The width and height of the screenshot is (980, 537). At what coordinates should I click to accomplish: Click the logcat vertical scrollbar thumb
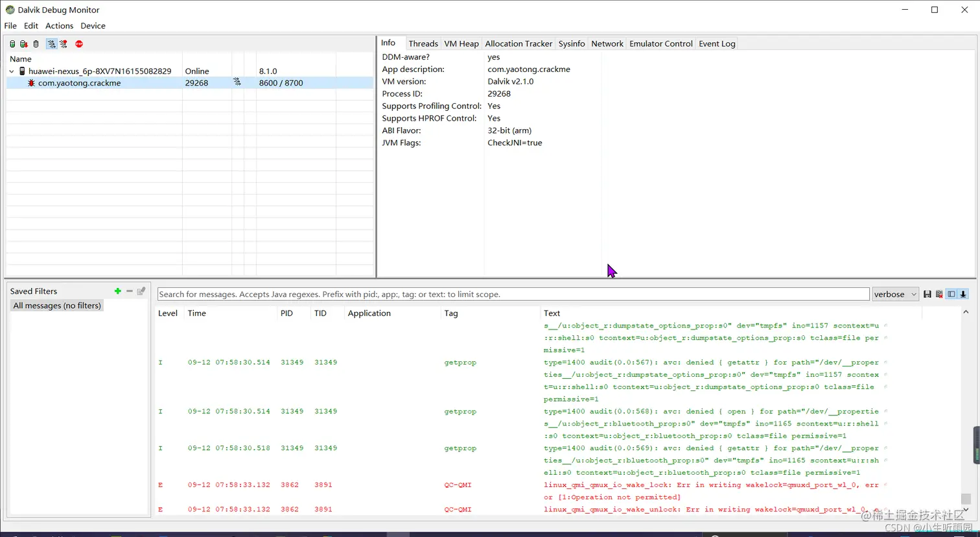(x=966, y=498)
